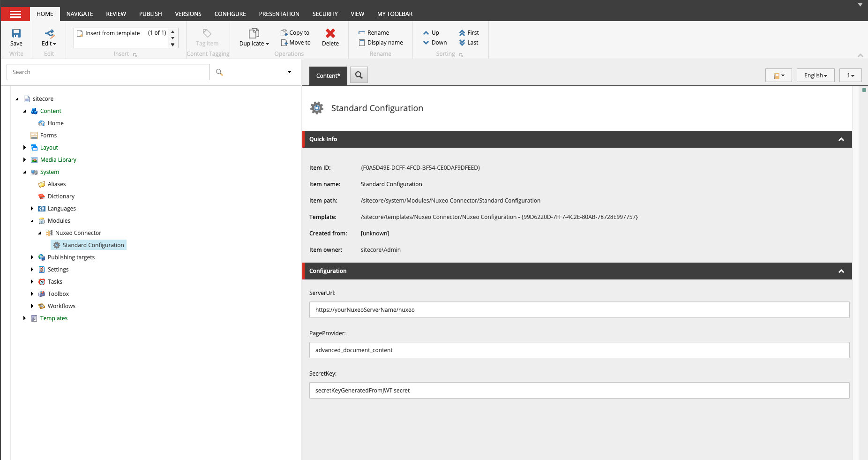Click the Tag item icon
The image size is (868, 460).
pos(207,33)
